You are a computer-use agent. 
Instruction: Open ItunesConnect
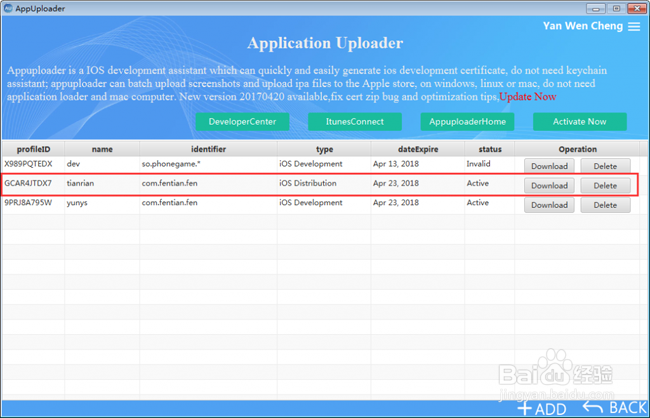point(354,122)
